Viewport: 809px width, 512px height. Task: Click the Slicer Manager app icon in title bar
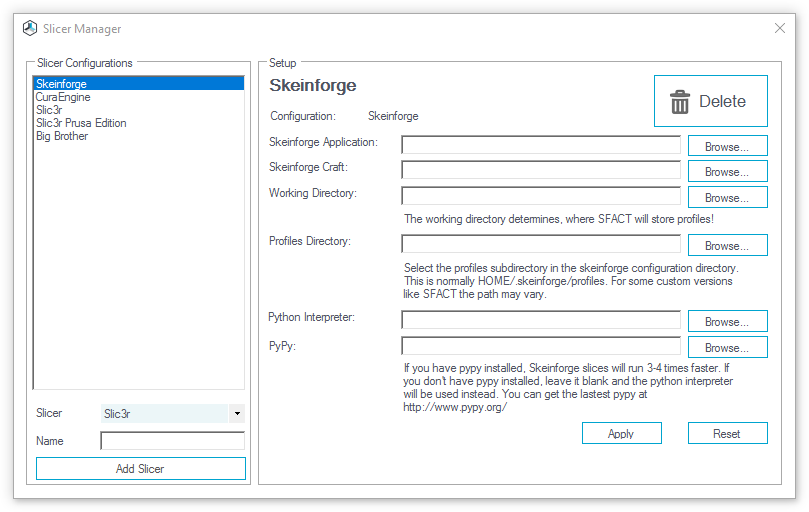30,28
